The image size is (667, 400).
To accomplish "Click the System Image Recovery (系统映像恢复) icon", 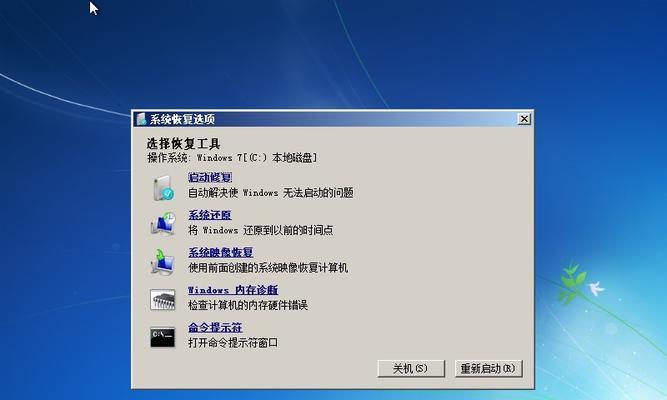I will tap(162, 262).
